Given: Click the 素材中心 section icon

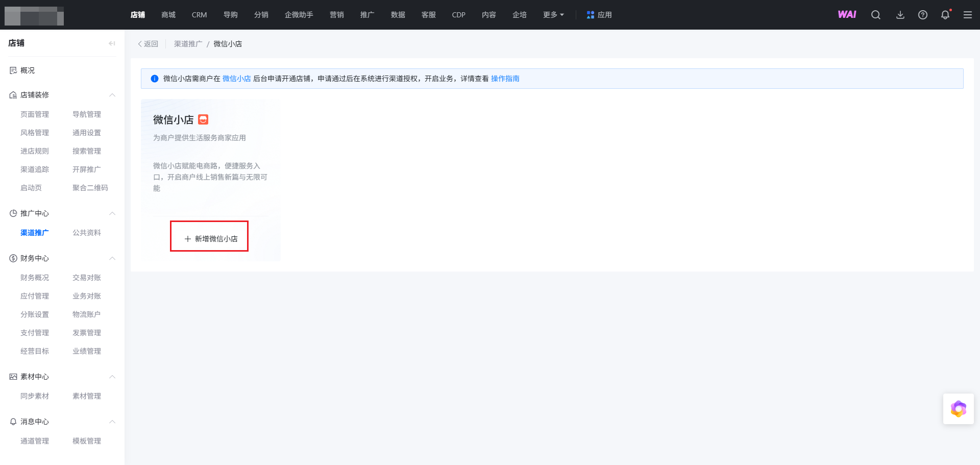Looking at the screenshot, I should click(13, 377).
